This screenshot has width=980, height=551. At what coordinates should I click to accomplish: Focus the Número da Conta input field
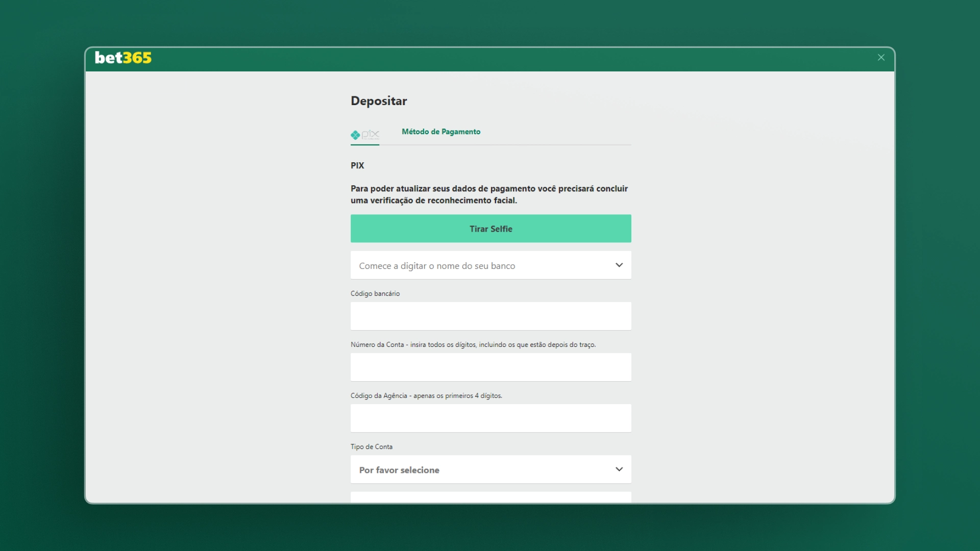(x=491, y=367)
